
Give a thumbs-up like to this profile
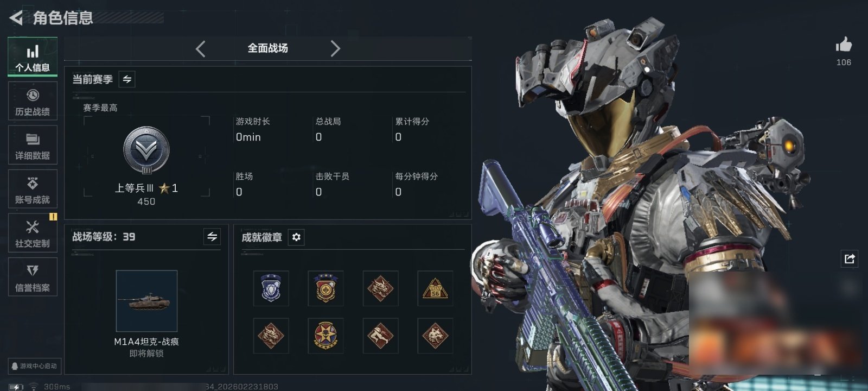[x=844, y=45]
